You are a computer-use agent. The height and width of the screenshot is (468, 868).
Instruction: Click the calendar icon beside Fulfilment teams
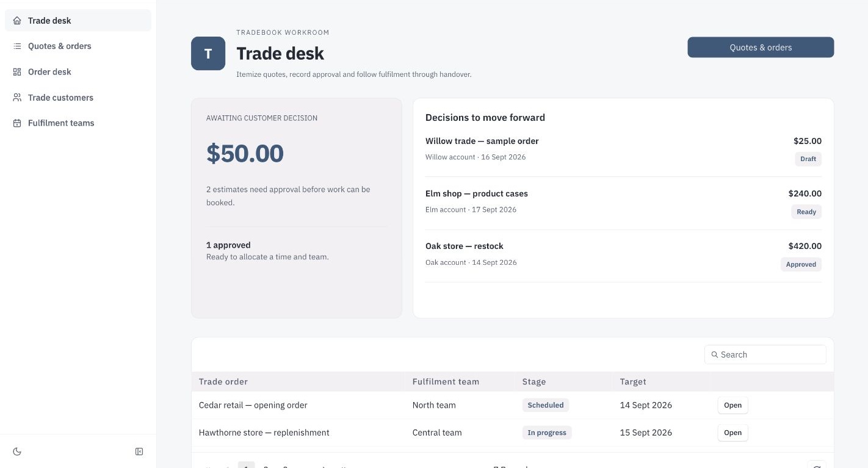click(17, 123)
